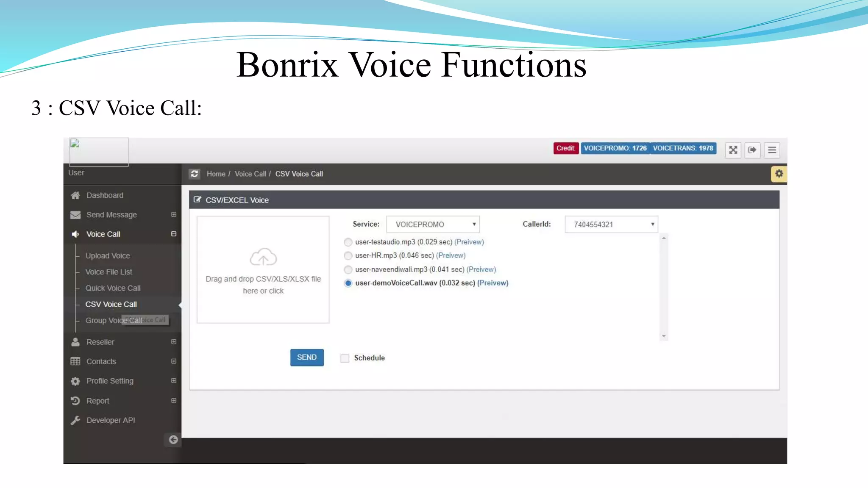Click voice file list scrollbar up arrow

[664, 238]
